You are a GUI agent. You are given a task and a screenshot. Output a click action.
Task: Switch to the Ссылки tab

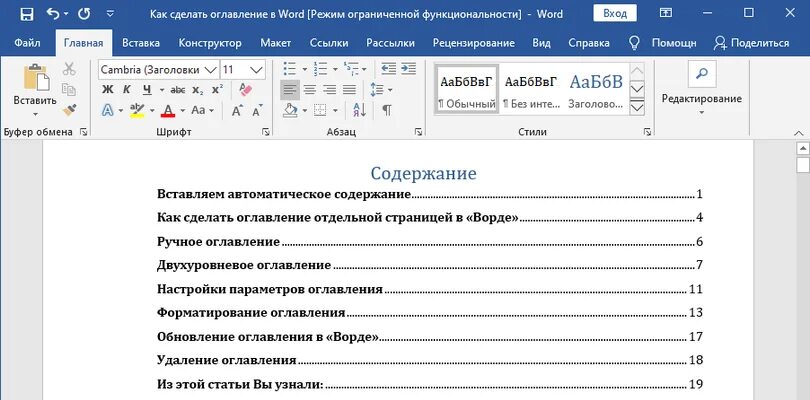(329, 43)
